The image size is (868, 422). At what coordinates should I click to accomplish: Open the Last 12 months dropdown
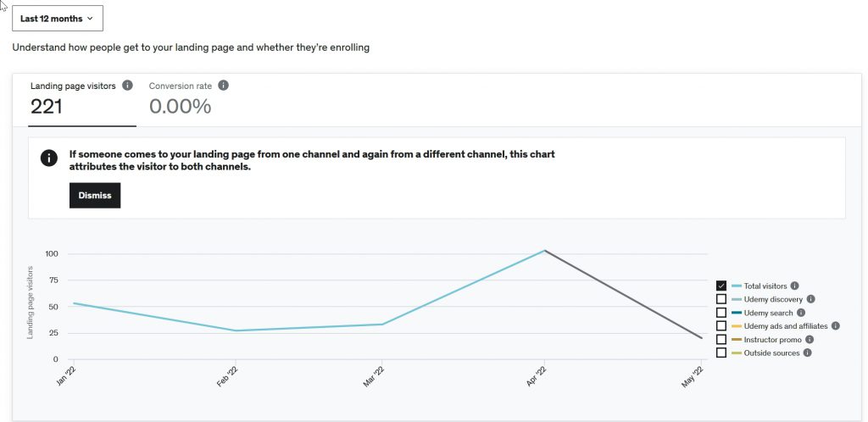[57, 18]
